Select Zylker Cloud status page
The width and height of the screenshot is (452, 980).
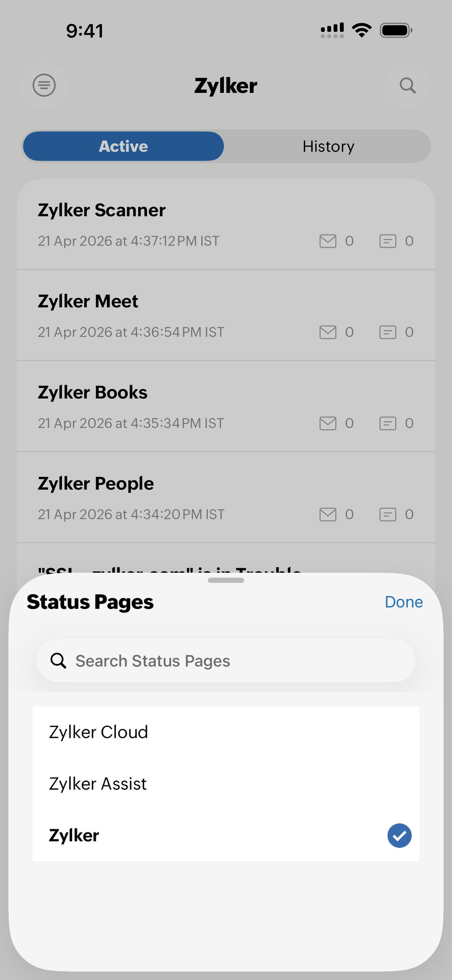pyautogui.click(x=98, y=732)
